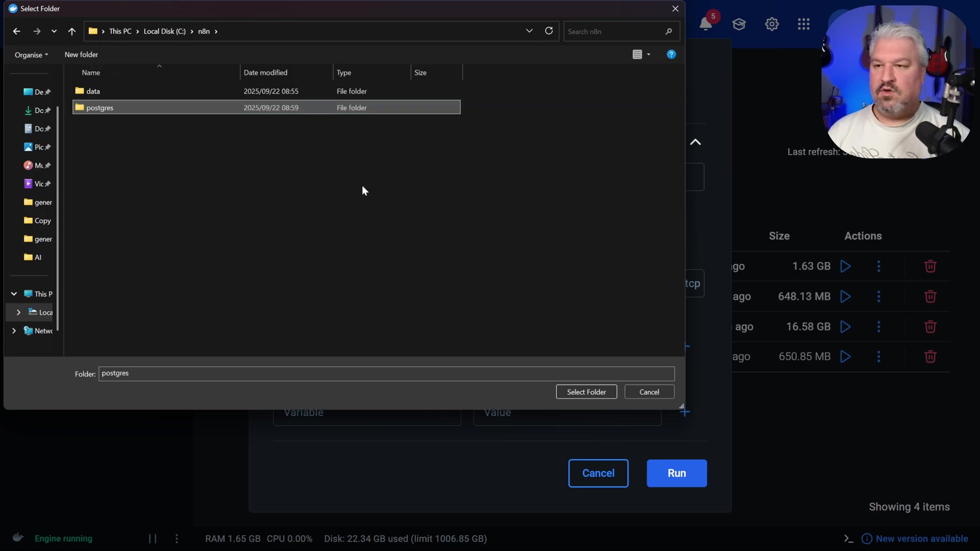Run the 1.63 GB image play icon
This screenshot has width=980, height=551.
click(x=845, y=266)
